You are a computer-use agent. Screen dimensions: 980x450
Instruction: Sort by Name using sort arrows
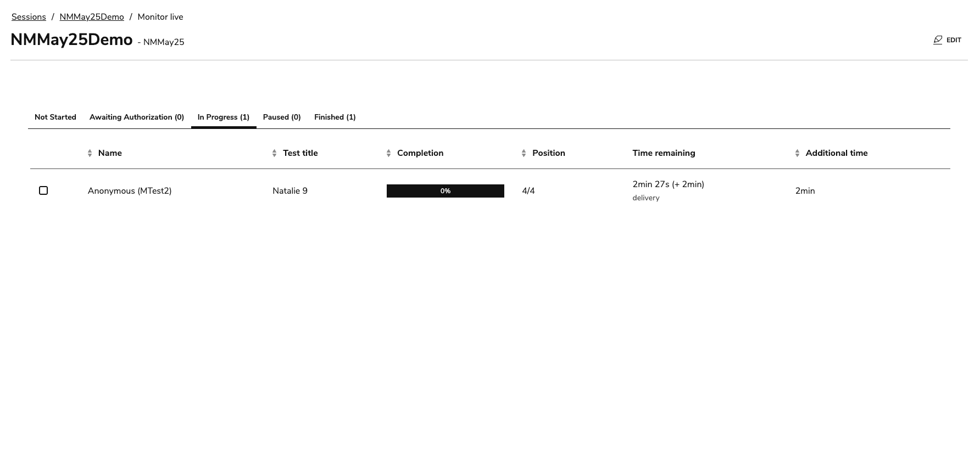click(x=90, y=154)
